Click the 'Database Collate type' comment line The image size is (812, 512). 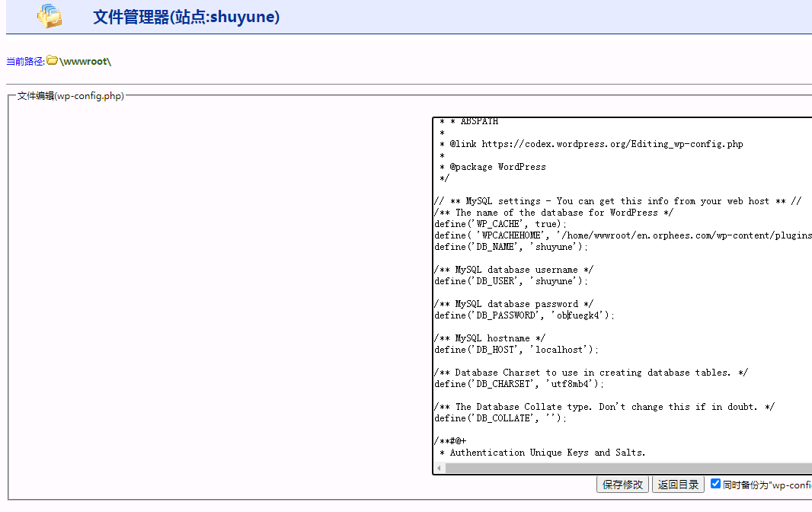click(x=604, y=407)
